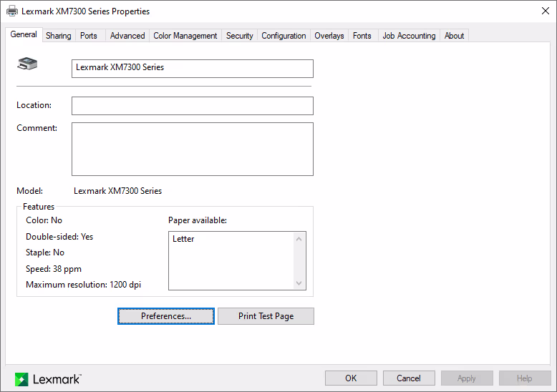Switch to the Overlays tab

click(329, 36)
